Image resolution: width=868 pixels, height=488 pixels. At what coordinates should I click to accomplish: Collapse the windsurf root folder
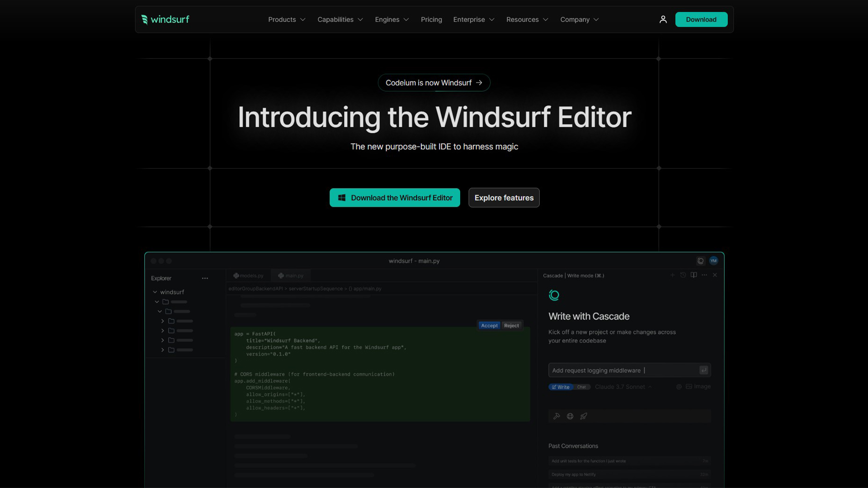click(x=155, y=292)
